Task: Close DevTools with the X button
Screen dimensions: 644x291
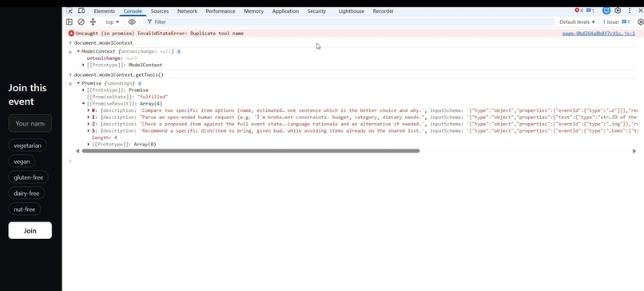Action: (640, 10)
